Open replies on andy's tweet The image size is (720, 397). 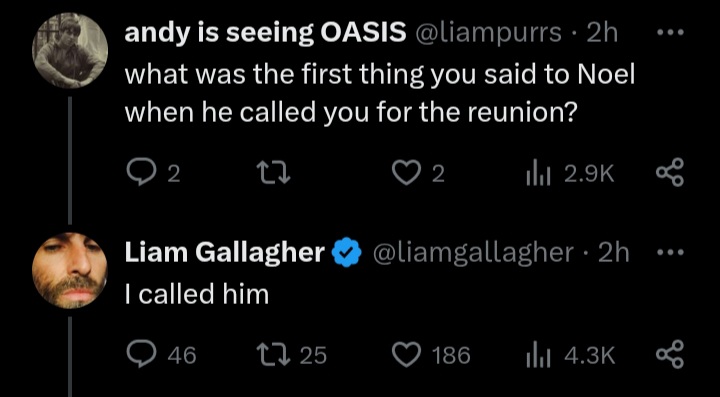153,174
